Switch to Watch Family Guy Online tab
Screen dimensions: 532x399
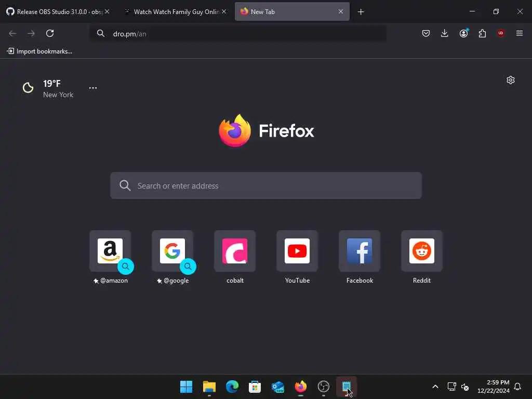[x=175, y=11]
